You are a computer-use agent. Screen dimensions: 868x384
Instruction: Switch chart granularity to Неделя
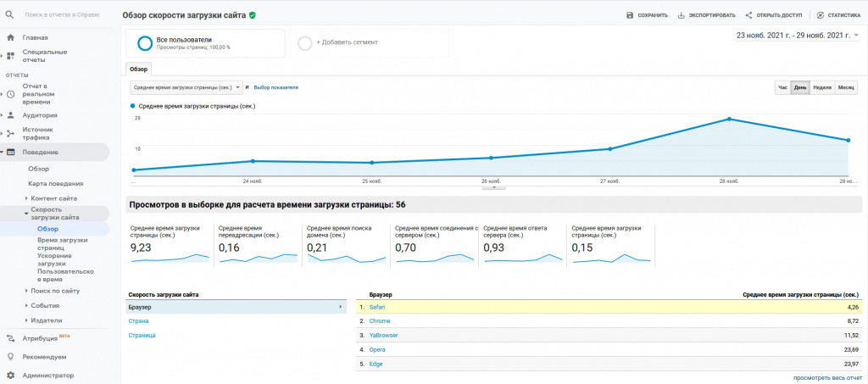(x=822, y=87)
